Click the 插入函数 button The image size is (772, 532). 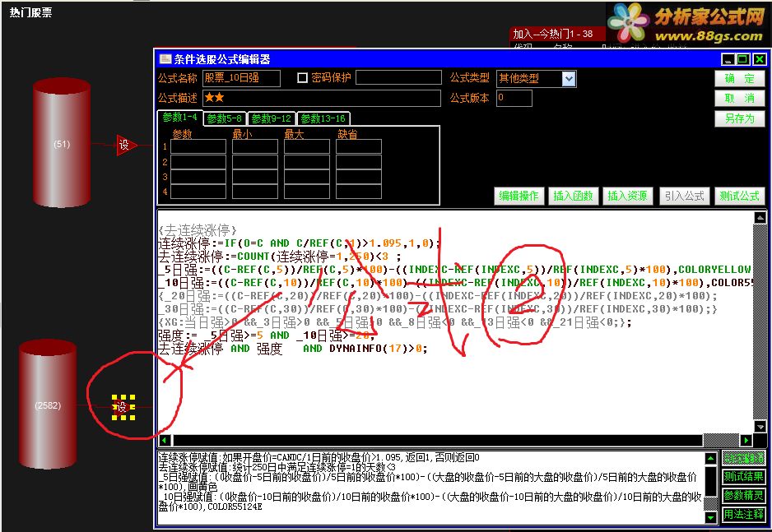tap(573, 197)
